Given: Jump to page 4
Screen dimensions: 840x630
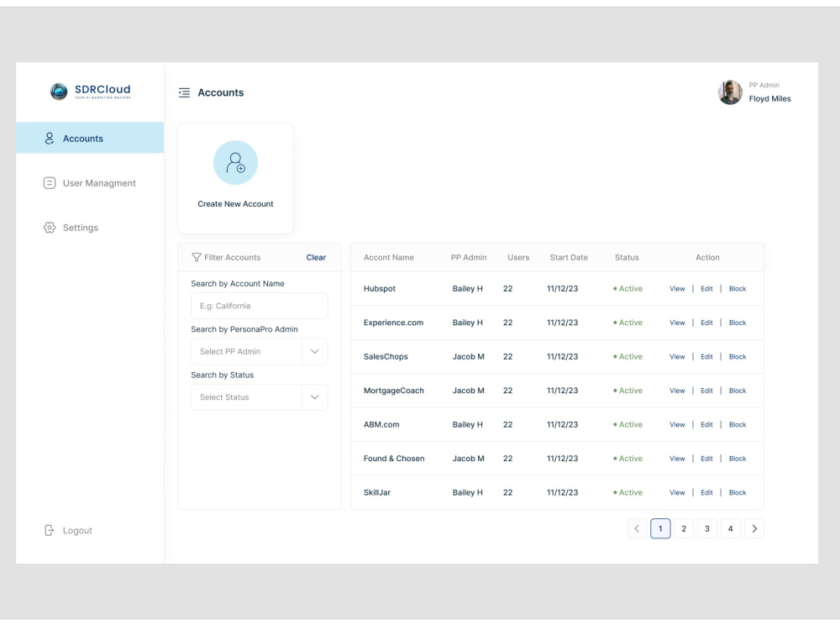Looking at the screenshot, I should pyautogui.click(x=731, y=528).
